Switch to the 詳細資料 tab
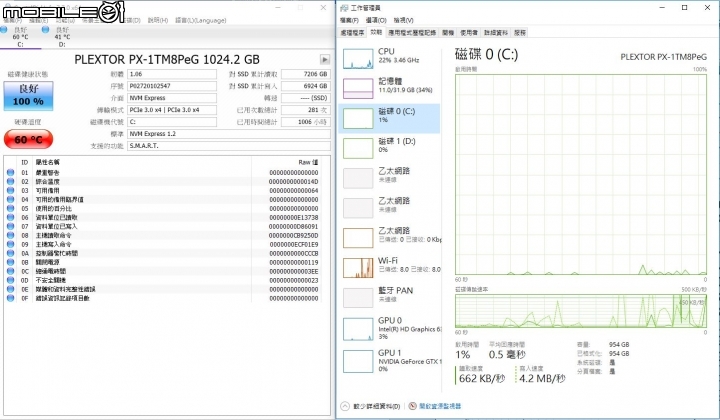The height and width of the screenshot is (420, 720). point(496,33)
